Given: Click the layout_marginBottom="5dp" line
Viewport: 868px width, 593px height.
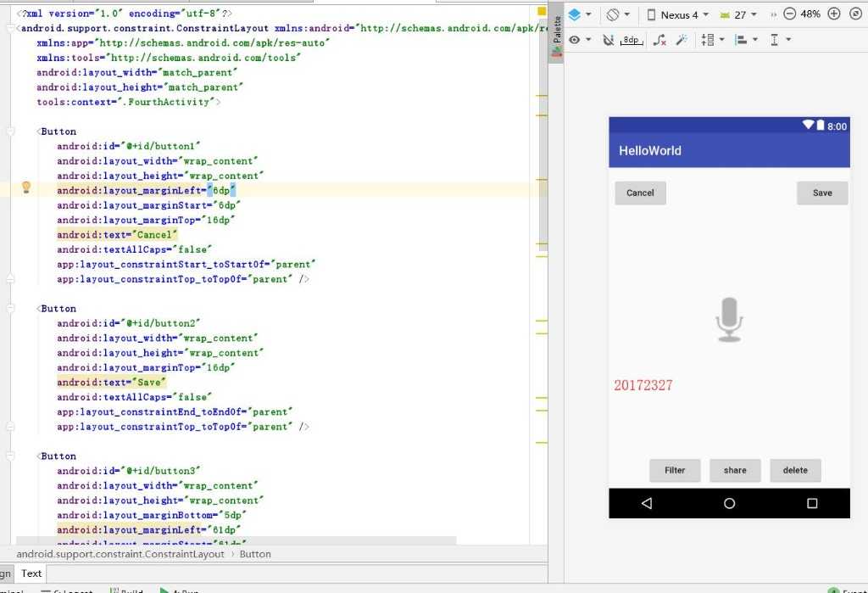Looking at the screenshot, I should [x=151, y=516].
